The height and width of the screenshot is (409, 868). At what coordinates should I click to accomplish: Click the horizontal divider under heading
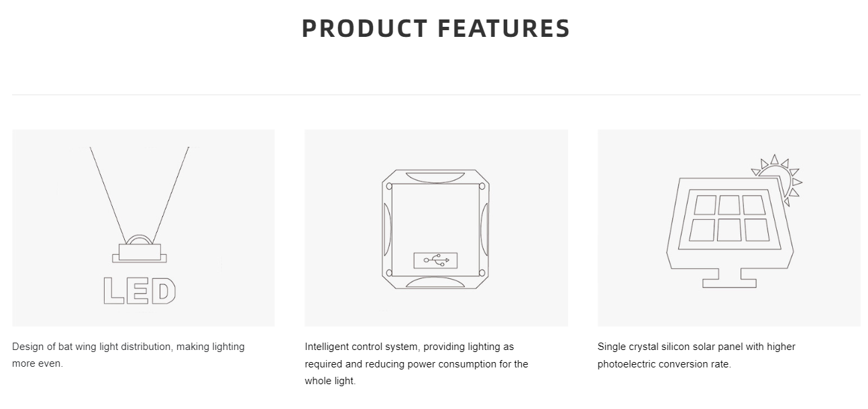click(436, 95)
